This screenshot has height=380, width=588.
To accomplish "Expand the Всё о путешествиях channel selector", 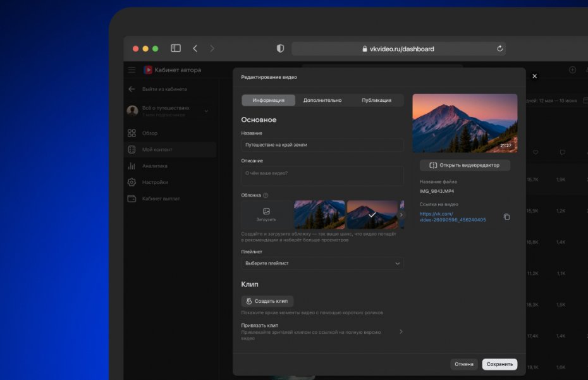I will pos(206,111).
